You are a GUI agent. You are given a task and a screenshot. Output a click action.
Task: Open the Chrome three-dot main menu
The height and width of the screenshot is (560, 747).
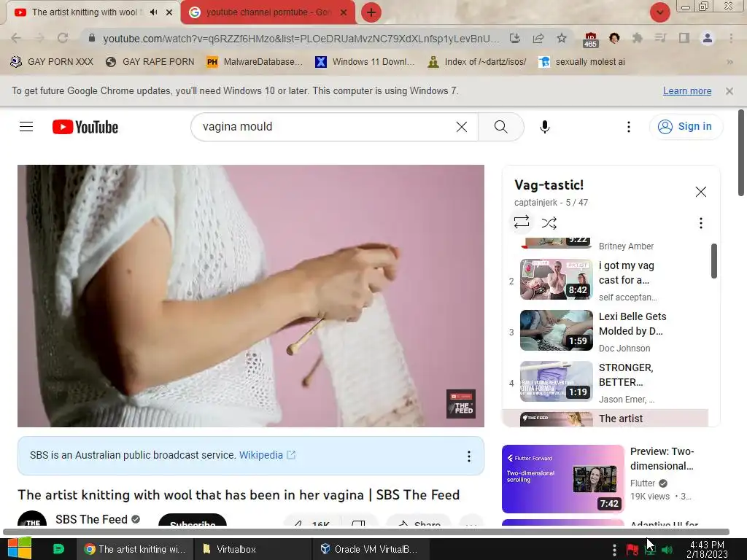[x=731, y=38]
